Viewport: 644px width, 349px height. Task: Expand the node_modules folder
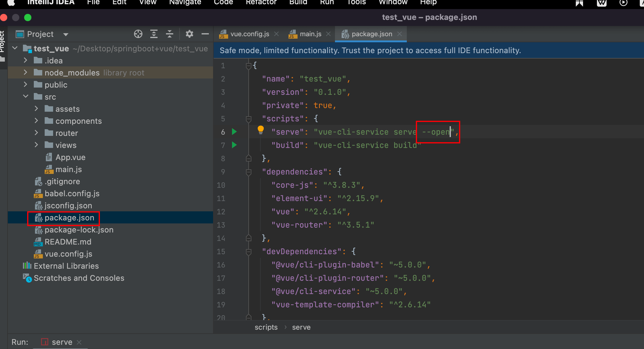(x=25, y=72)
